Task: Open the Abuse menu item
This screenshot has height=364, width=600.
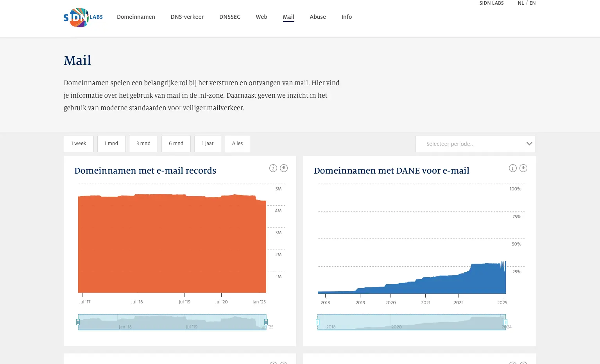Action: pos(317,17)
